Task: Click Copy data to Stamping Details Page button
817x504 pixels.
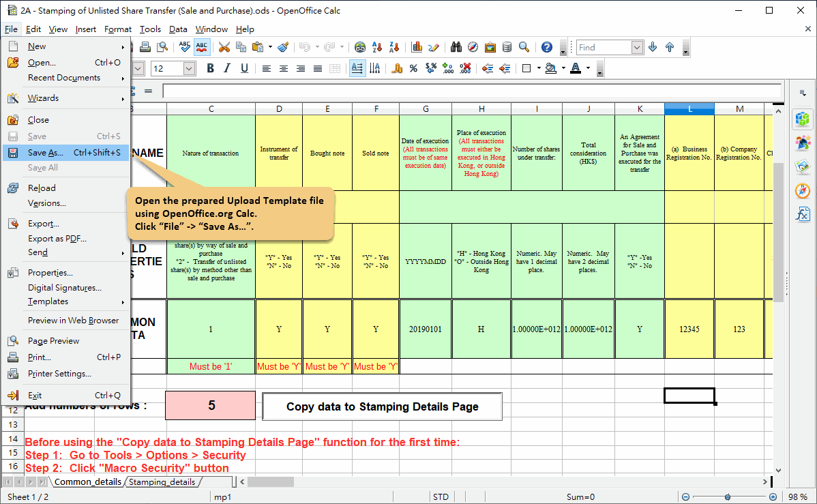Action: [382, 406]
